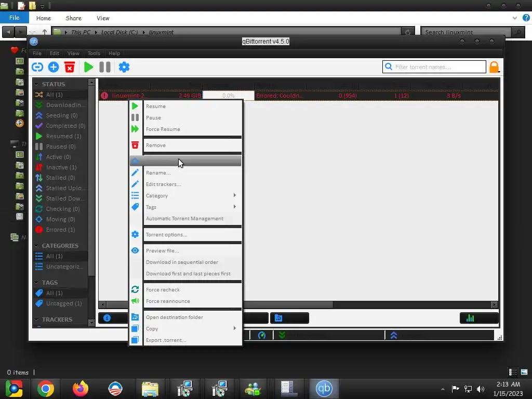Toggle Download first and last pieces first

[185, 273]
